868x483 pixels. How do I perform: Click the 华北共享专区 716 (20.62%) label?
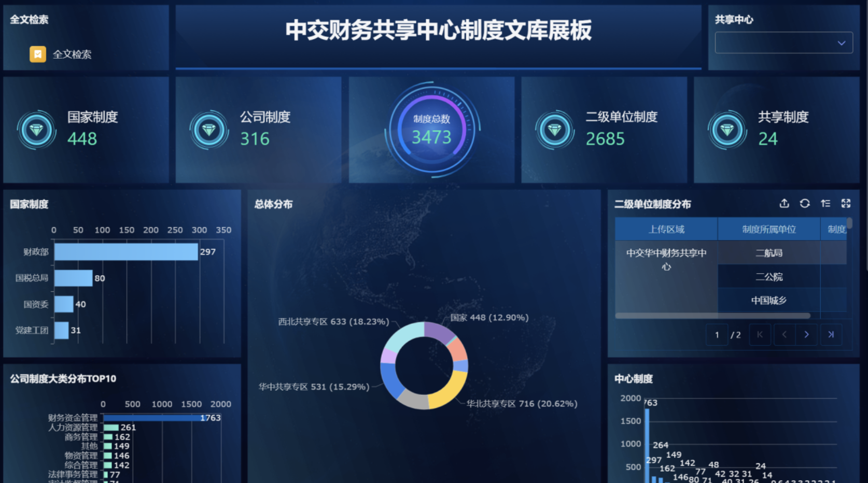pos(522,404)
